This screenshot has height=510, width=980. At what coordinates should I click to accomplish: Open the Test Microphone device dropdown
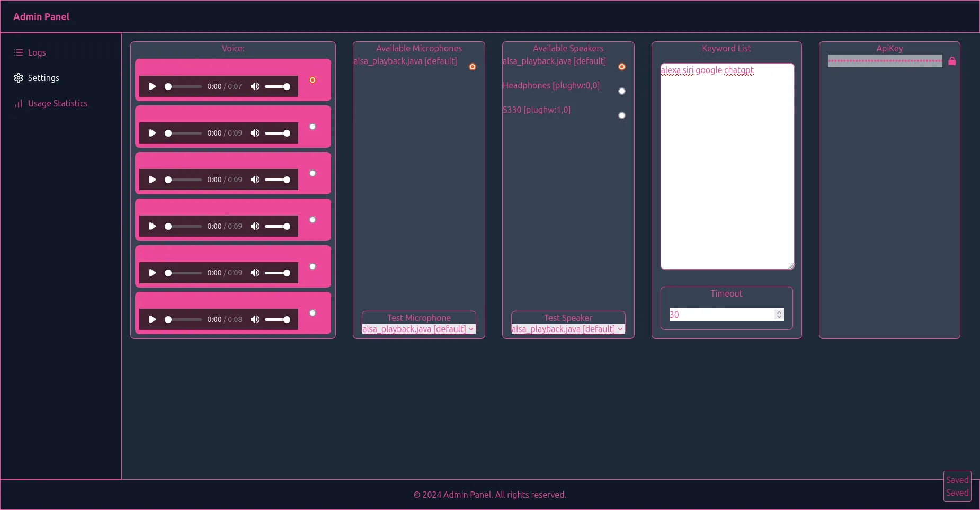[x=418, y=329]
